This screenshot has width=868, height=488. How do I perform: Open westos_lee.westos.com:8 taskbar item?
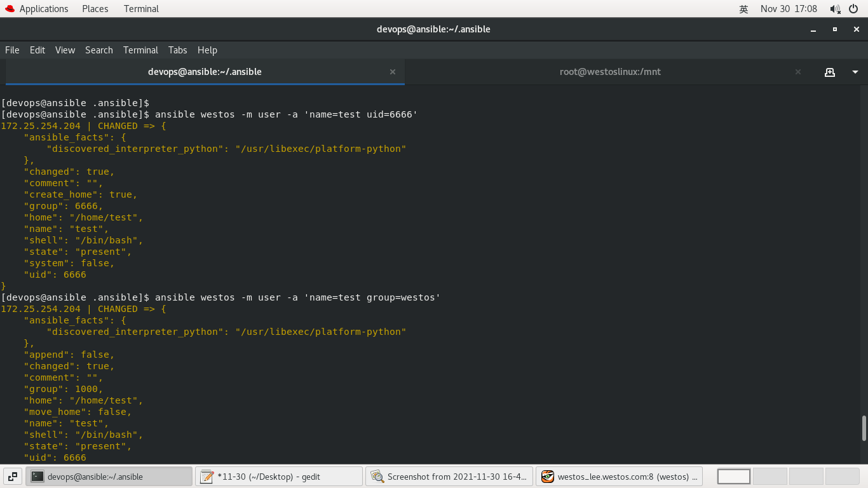coord(619,477)
